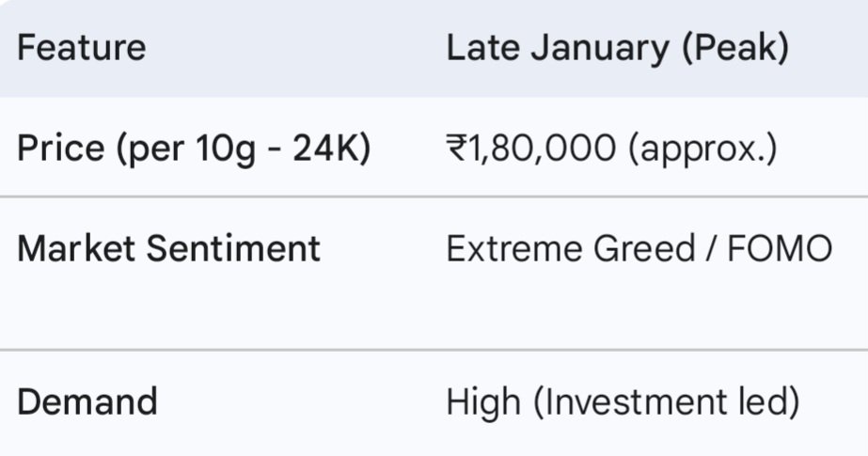868x456 pixels.
Task: Click the (Investment led) text
Action: (666, 402)
